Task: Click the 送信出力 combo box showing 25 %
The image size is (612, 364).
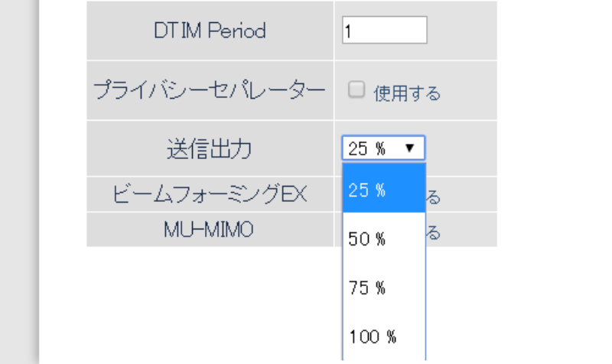Action: (376, 148)
